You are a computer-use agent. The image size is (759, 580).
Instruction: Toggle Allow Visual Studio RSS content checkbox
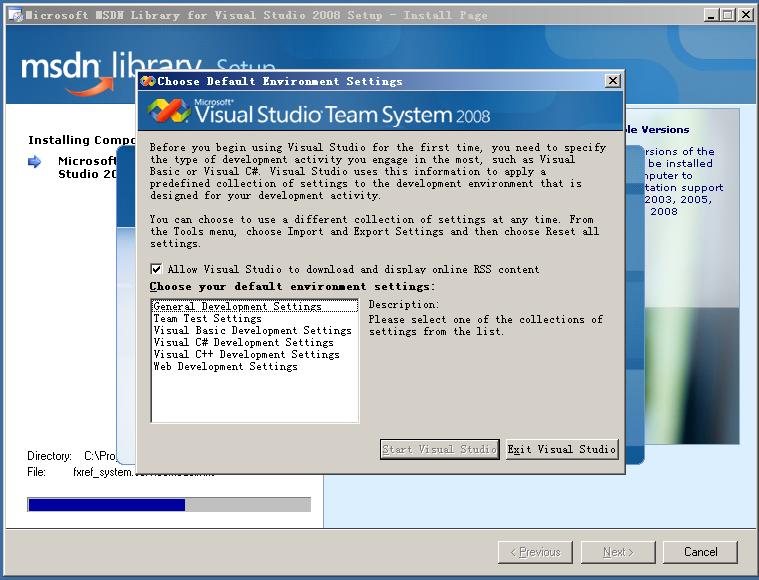coord(156,269)
